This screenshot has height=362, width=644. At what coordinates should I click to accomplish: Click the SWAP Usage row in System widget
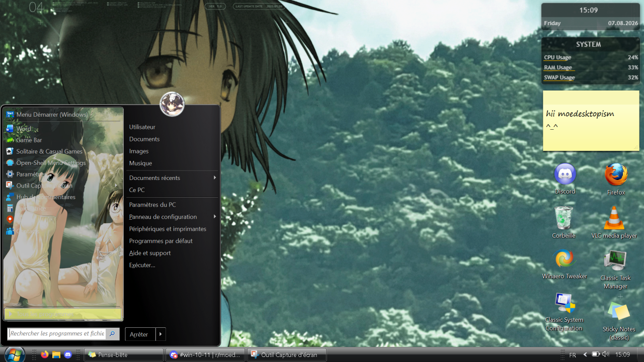(591, 77)
